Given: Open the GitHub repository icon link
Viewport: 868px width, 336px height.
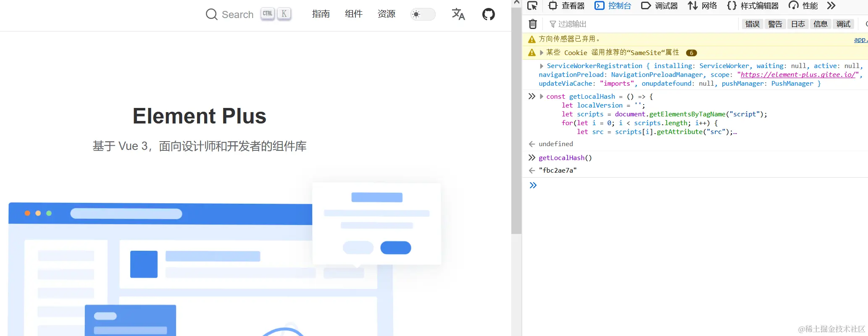Looking at the screenshot, I should pyautogui.click(x=488, y=14).
